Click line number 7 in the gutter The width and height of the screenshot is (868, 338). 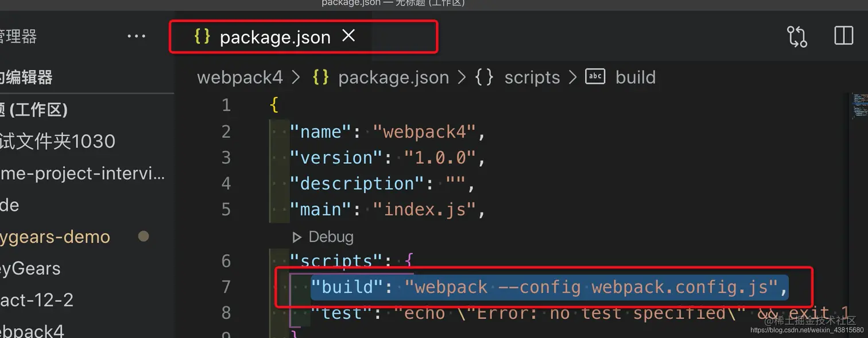click(226, 287)
